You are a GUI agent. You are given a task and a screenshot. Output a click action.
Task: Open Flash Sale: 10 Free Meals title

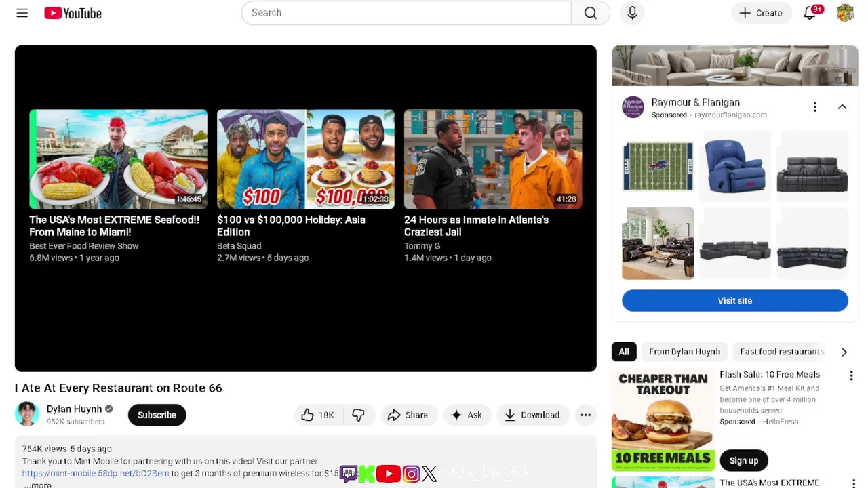(770, 374)
